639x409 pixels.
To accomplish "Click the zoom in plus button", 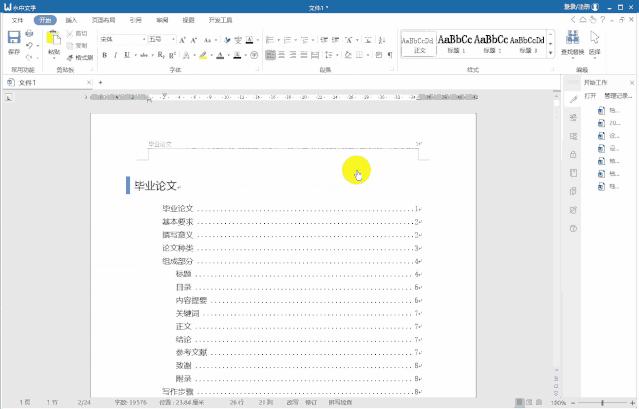I will tap(632, 402).
